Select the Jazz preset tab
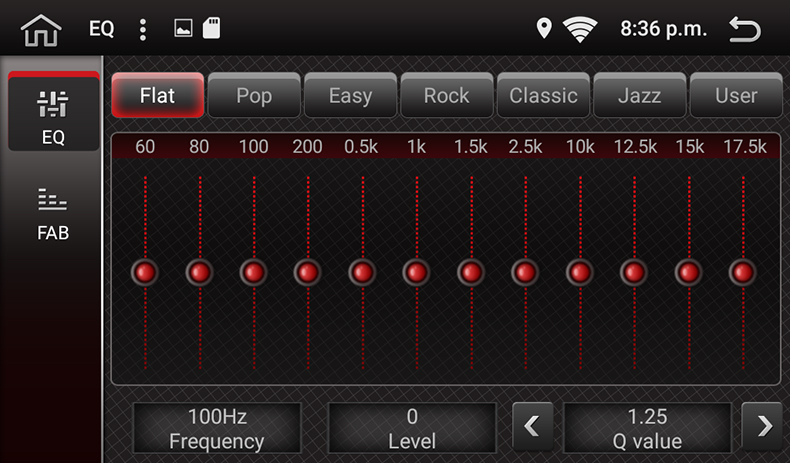 [x=639, y=96]
